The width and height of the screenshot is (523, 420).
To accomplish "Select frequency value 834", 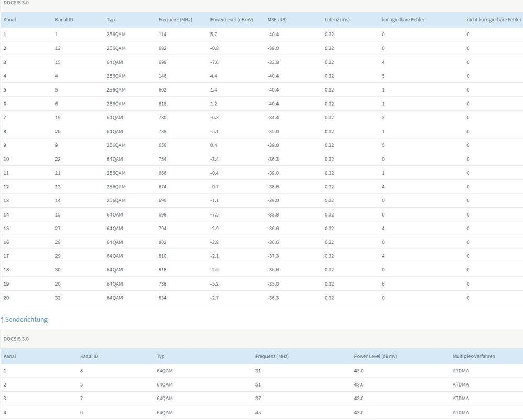I will (162, 298).
